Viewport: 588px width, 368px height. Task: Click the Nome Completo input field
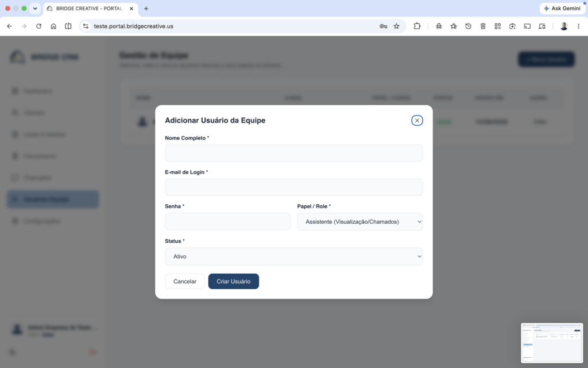tap(293, 153)
